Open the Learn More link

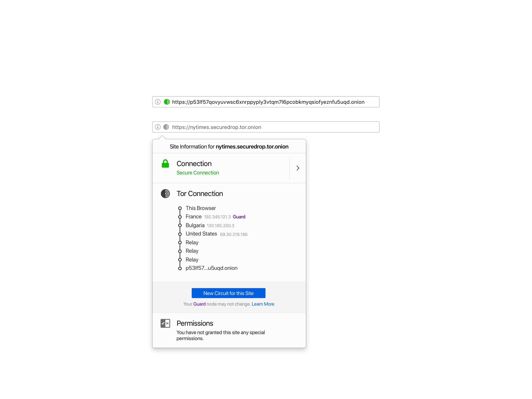tap(263, 304)
